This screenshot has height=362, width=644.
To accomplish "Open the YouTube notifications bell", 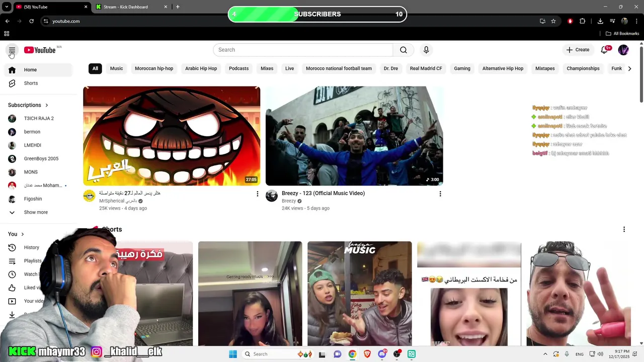I will pyautogui.click(x=605, y=50).
